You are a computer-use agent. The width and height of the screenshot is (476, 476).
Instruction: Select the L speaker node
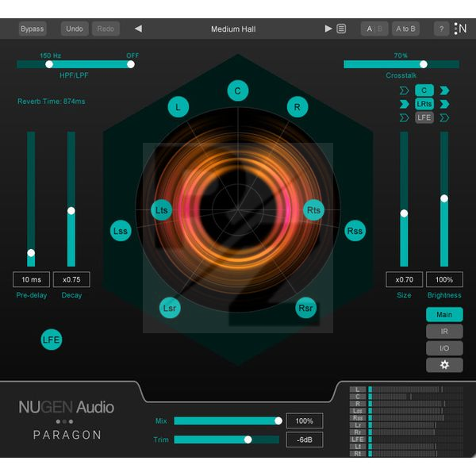[178, 107]
